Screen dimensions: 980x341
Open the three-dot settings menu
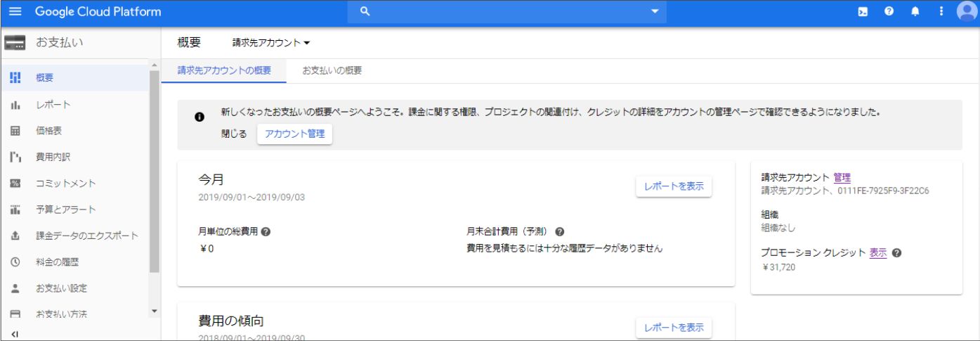point(941,13)
